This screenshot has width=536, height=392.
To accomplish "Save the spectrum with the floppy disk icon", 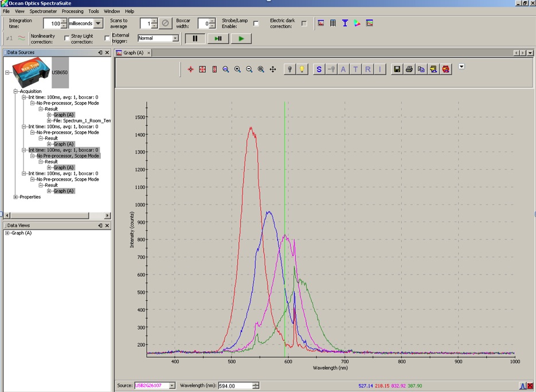I will [397, 69].
